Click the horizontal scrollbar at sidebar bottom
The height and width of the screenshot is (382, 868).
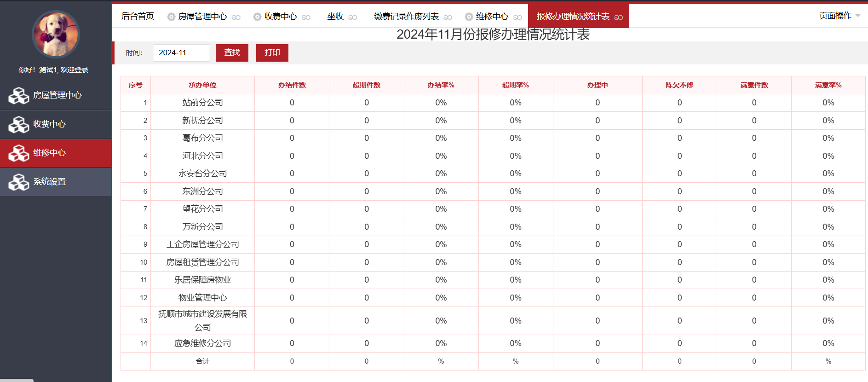pos(17,380)
